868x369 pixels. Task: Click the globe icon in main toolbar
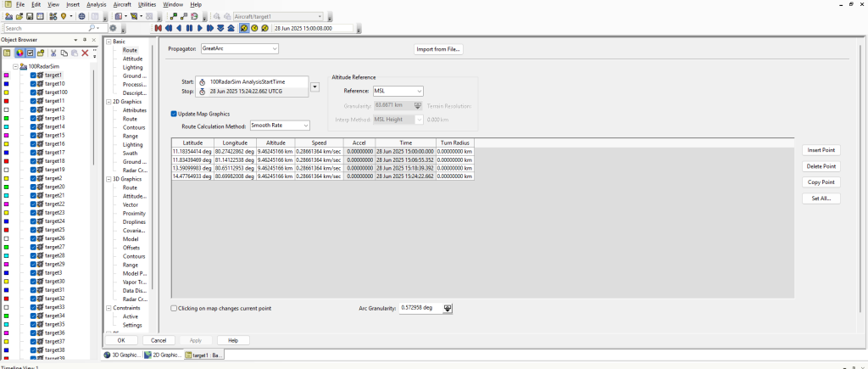(x=81, y=16)
